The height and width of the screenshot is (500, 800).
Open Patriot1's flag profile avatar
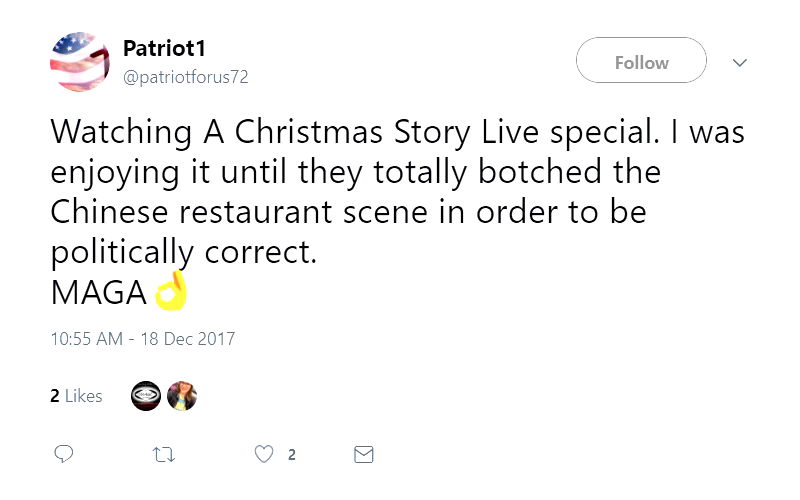[x=79, y=62]
